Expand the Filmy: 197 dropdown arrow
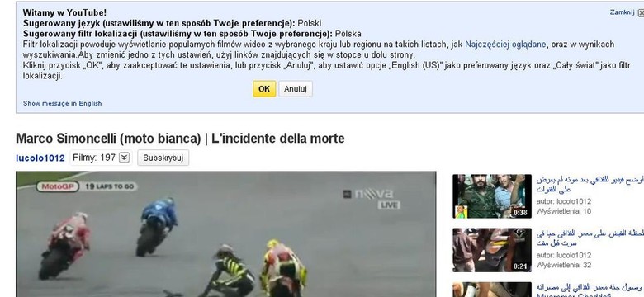 pyautogui.click(x=125, y=158)
